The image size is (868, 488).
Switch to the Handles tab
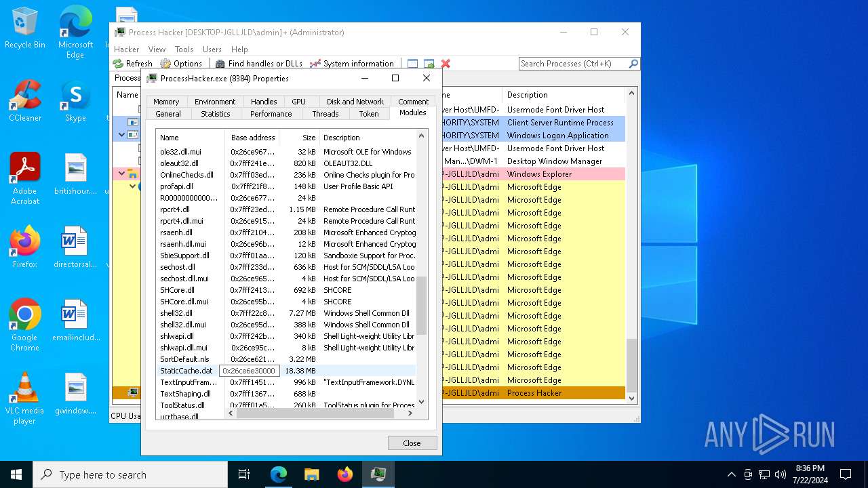click(264, 102)
